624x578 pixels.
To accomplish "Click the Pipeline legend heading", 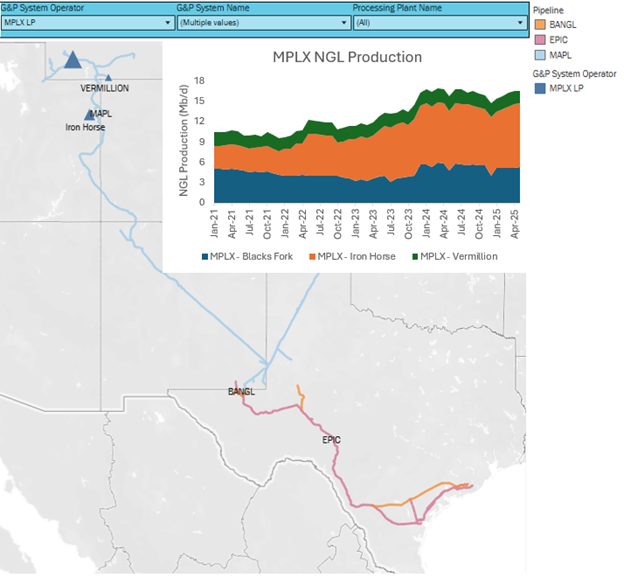I will pyautogui.click(x=548, y=10).
